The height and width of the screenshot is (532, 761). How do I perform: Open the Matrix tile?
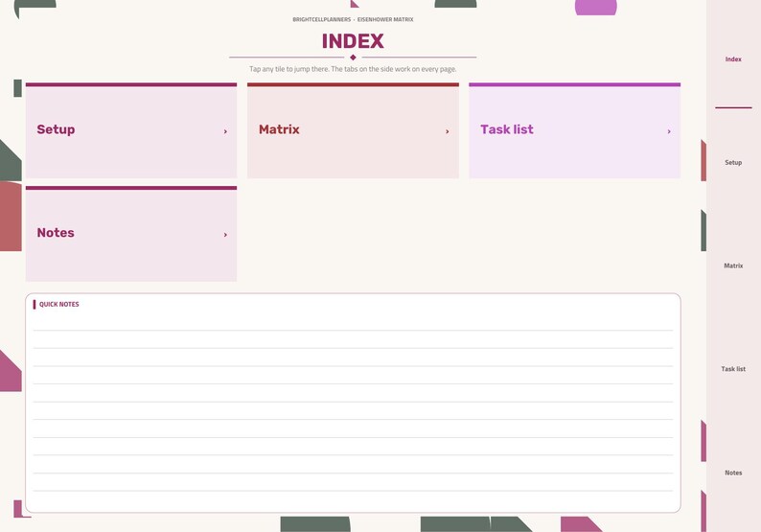coord(353,130)
